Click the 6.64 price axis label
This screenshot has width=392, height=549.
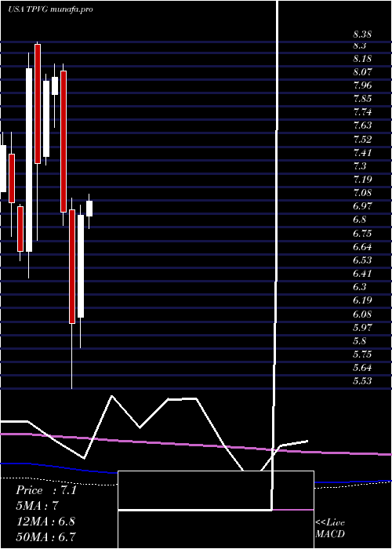(x=362, y=247)
